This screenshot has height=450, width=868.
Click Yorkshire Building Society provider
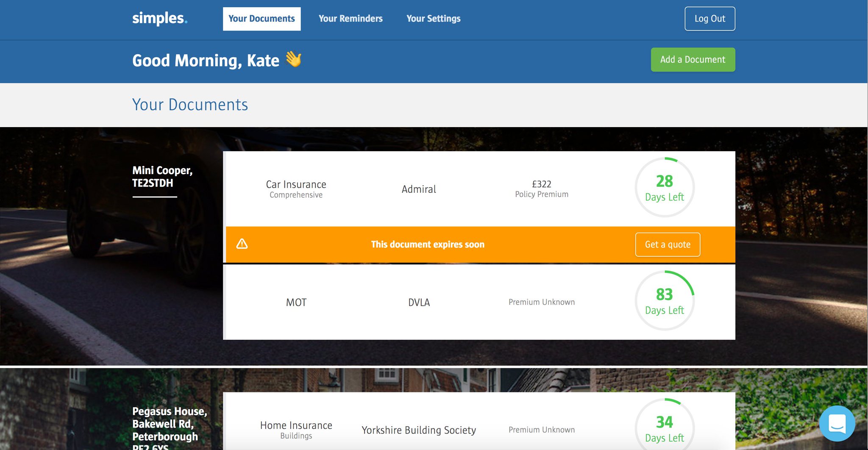[419, 430]
